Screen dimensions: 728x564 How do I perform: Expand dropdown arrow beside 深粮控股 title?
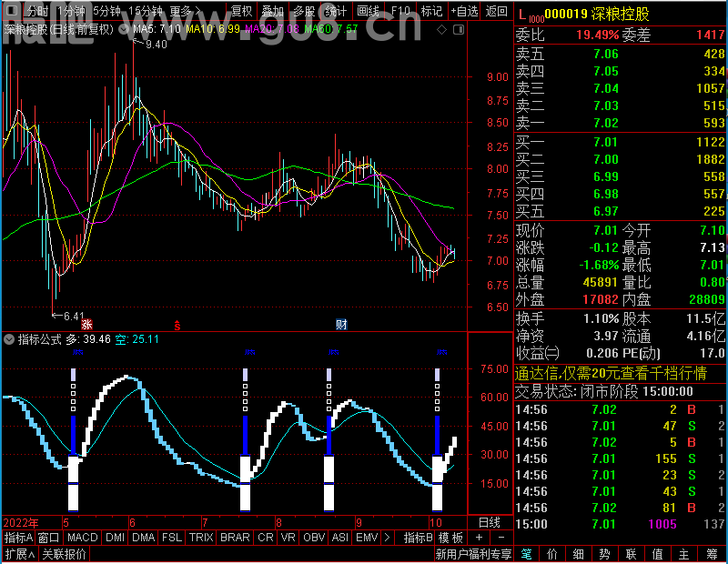click(124, 29)
